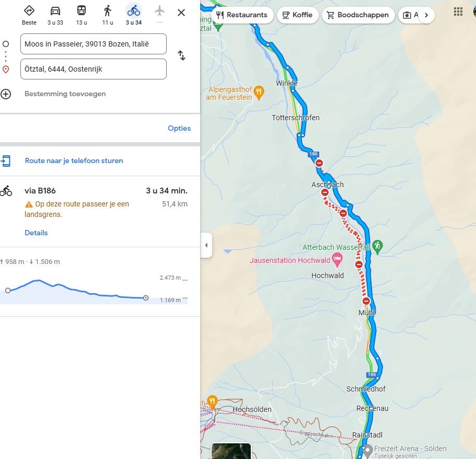
Task: Show Boodschappen places on the map
Action: [x=358, y=15]
